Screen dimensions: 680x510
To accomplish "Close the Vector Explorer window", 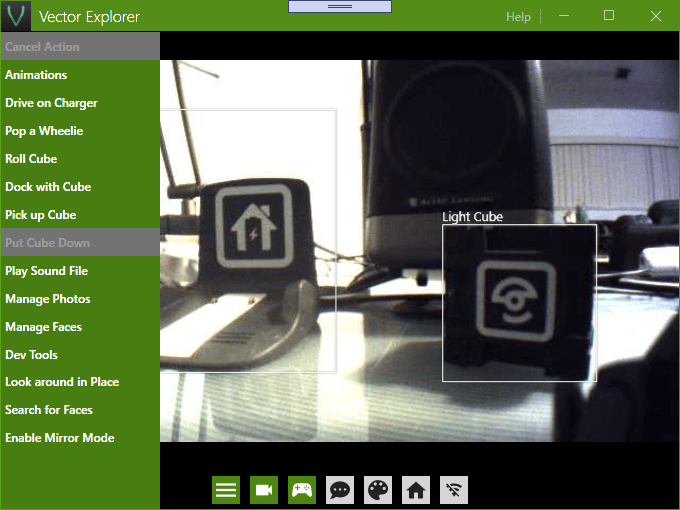I will click(x=656, y=16).
